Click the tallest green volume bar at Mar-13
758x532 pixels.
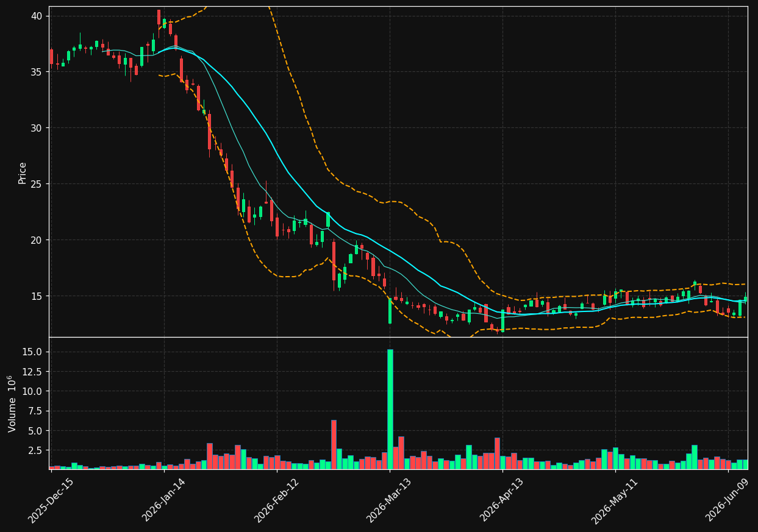click(x=390, y=409)
